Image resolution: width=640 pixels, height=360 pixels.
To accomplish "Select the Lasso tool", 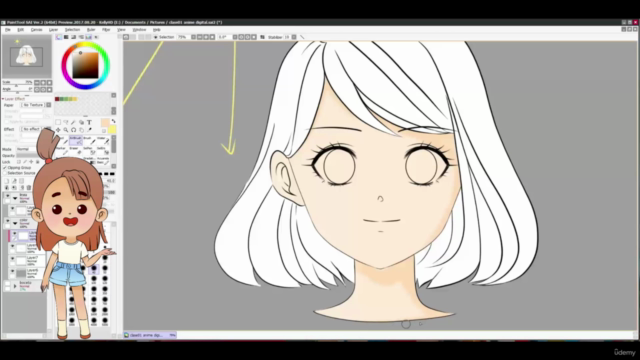I will point(66,122).
